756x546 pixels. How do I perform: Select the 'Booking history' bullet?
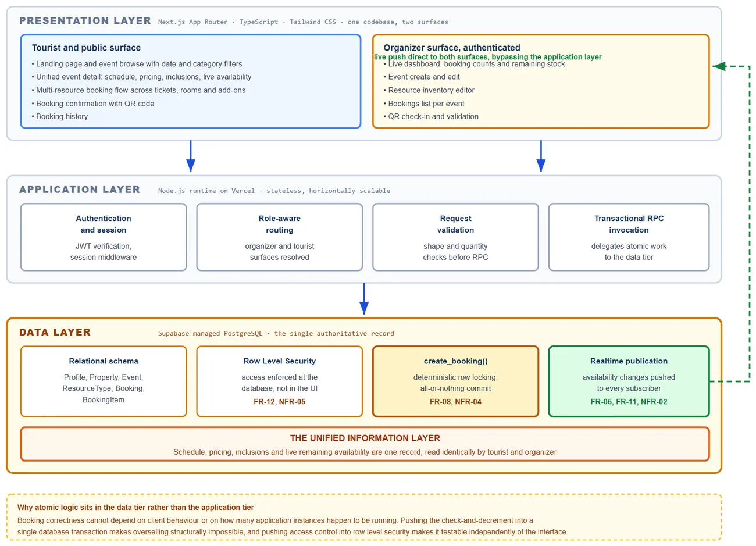[60, 116]
